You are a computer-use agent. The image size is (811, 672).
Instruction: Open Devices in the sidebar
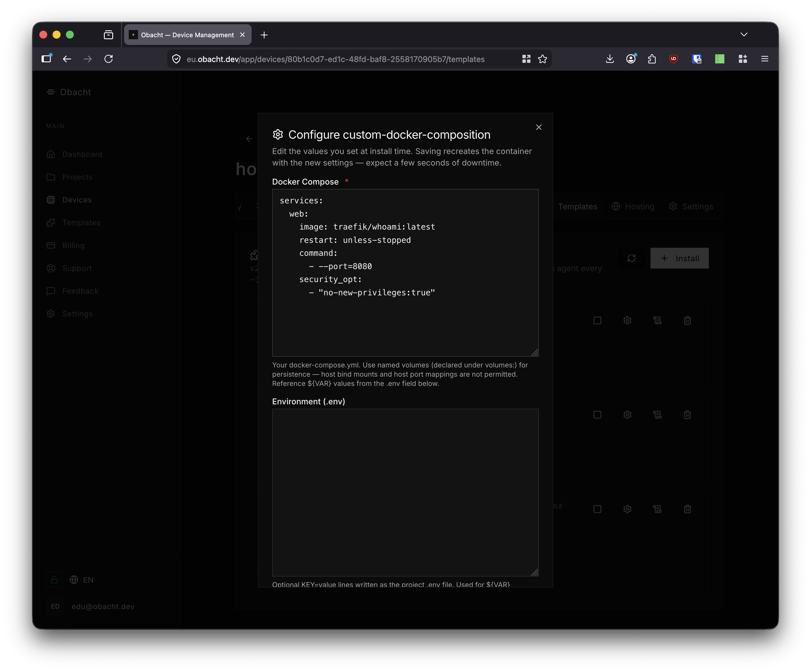69,200
